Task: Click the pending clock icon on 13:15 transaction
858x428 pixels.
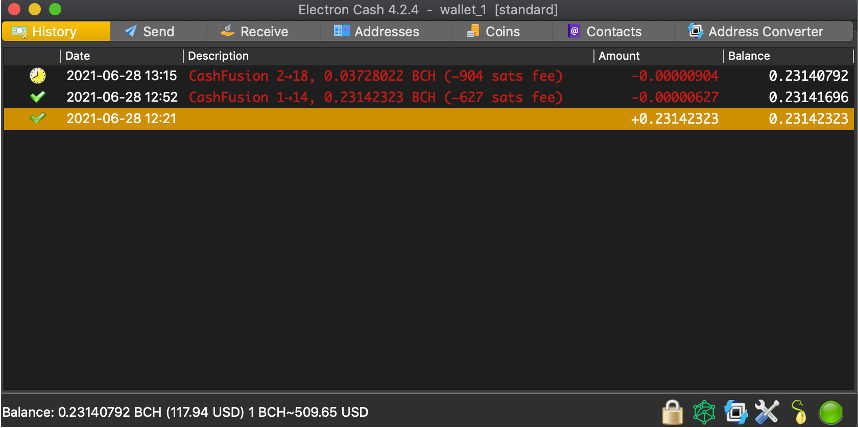Action: point(38,75)
